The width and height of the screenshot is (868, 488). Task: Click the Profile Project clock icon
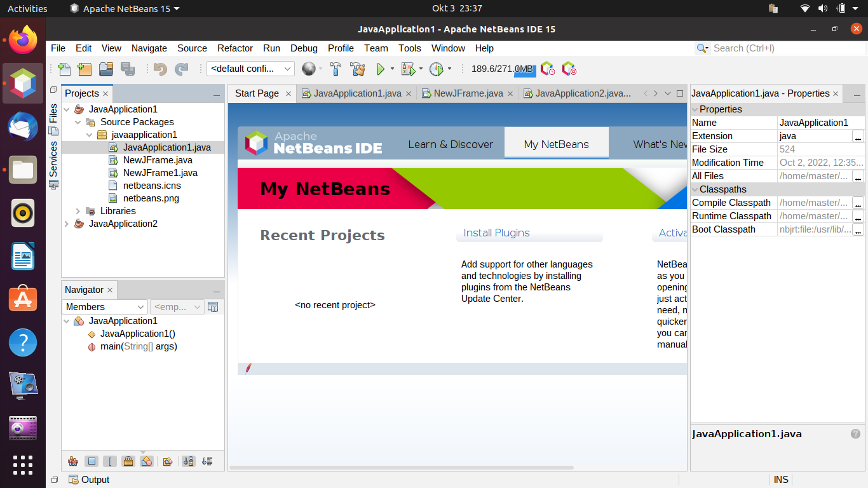pyautogui.click(x=436, y=69)
